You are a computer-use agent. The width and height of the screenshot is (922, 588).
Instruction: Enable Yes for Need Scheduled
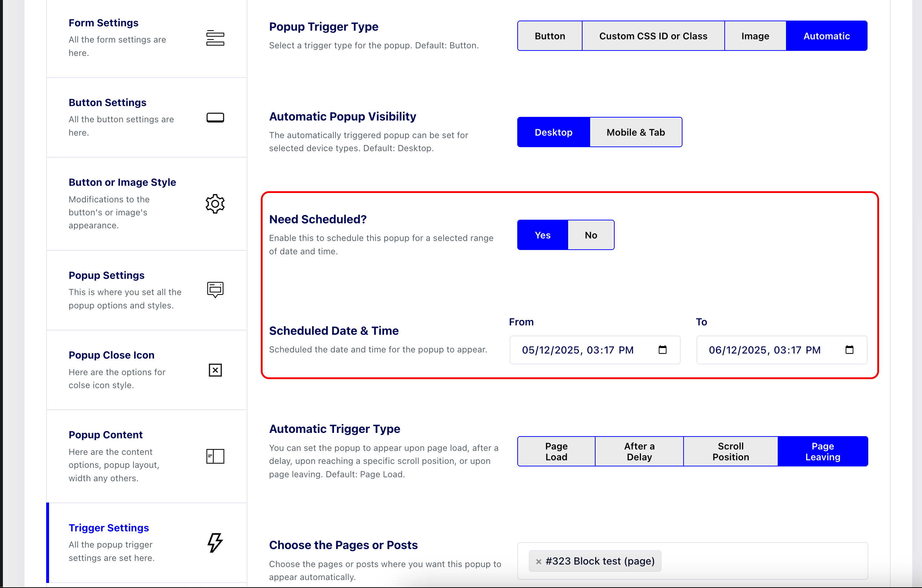point(543,235)
